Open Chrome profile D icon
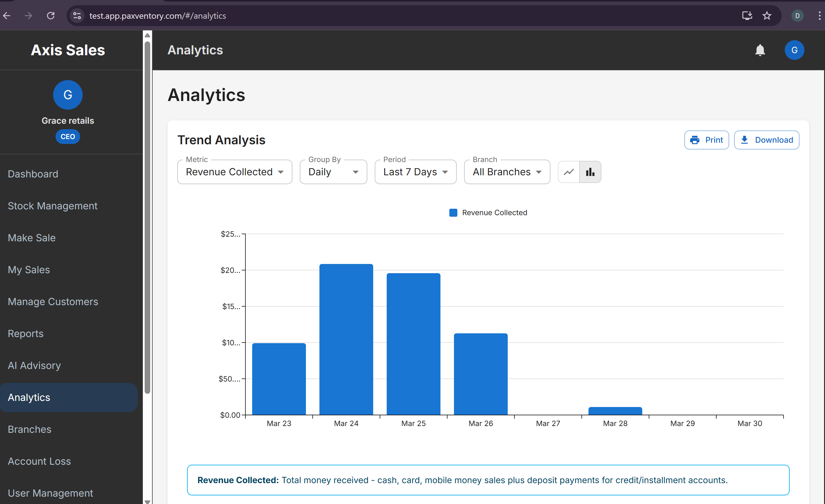 tap(797, 16)
